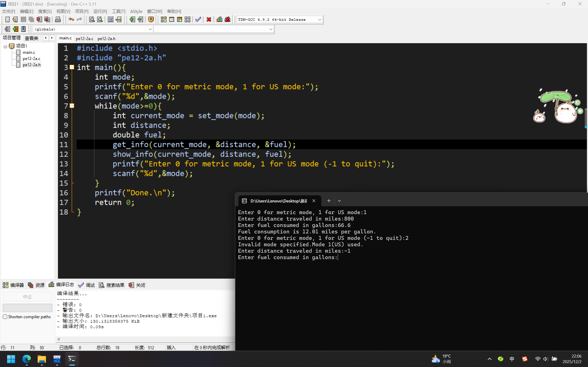Enable Shorten compiler paths checkbox
588x367 pixels.
coord(5,317)
